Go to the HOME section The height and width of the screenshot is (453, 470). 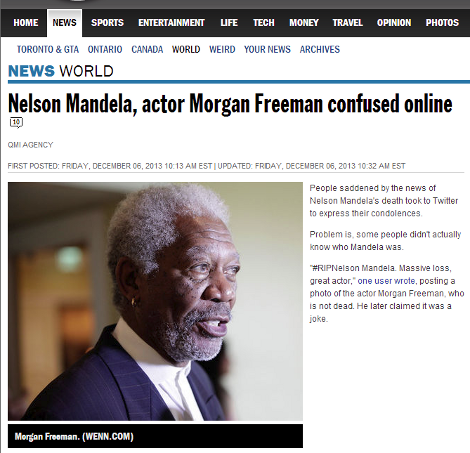(x=26, y=23)
